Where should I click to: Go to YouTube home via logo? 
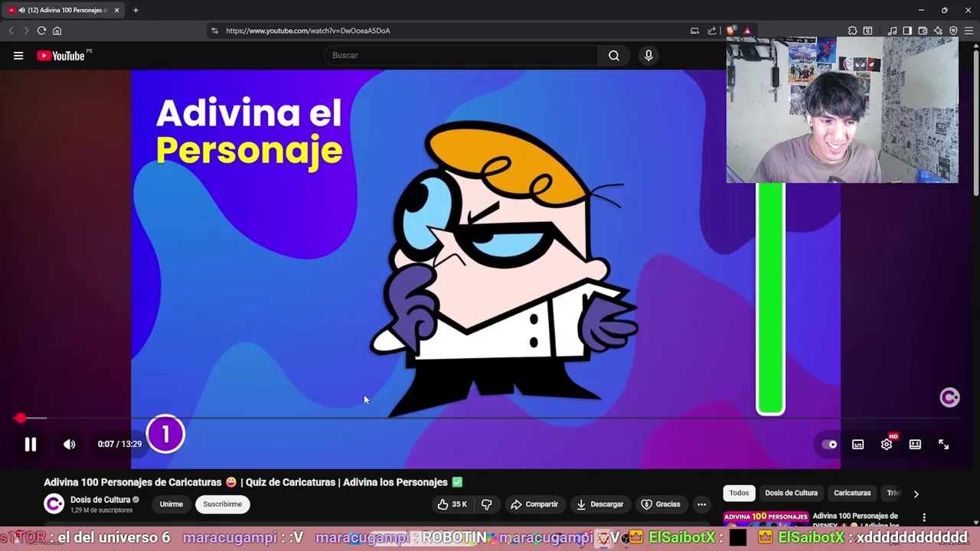[62, 55]
